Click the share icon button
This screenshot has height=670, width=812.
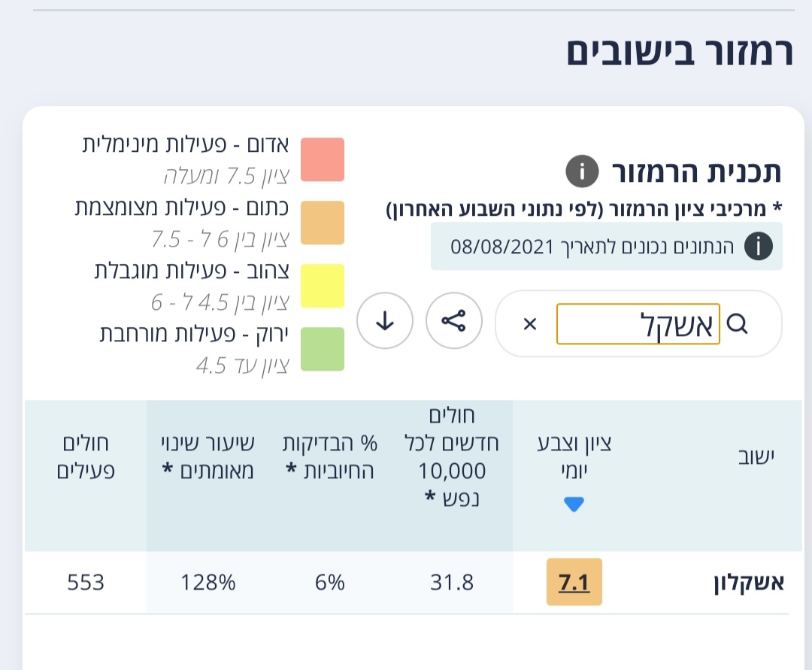[453, 321]
